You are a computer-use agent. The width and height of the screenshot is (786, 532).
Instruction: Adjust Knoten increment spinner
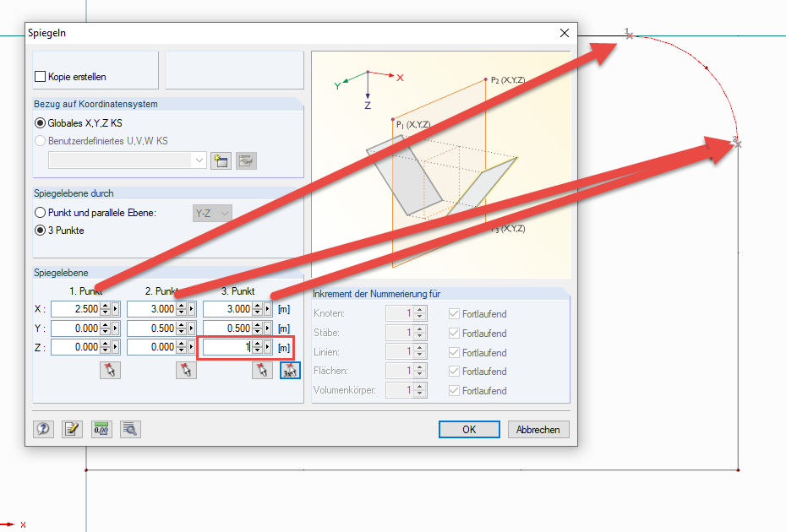point(420,313)
